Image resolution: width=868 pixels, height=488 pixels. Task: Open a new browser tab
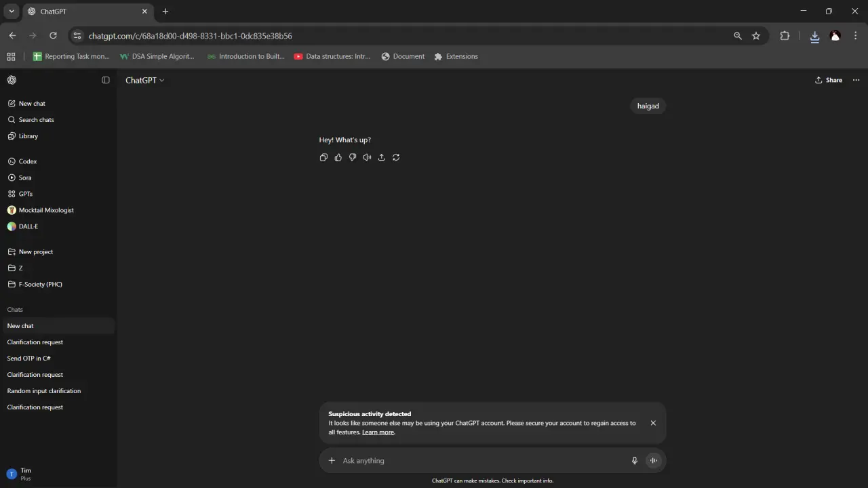pyautogui.click(x=165, y=12)
